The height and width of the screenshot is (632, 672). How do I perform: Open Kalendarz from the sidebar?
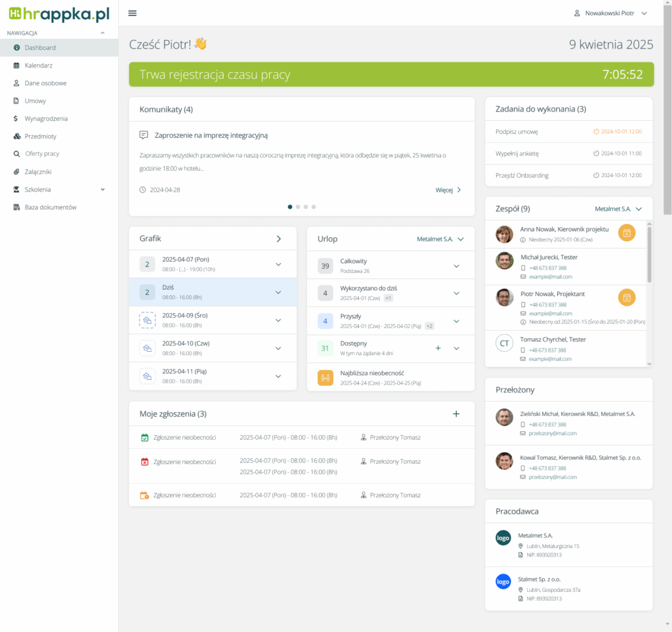(39, 66)
